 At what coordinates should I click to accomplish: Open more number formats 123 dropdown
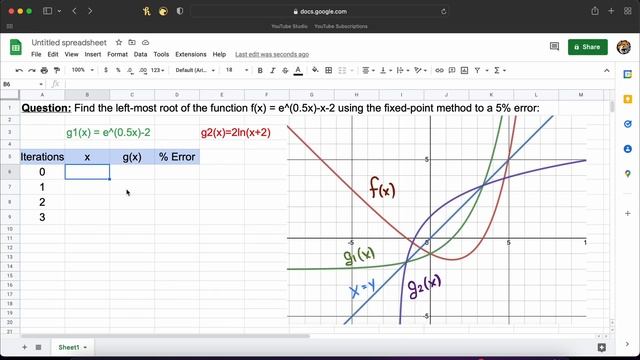(x=158, y=70)
